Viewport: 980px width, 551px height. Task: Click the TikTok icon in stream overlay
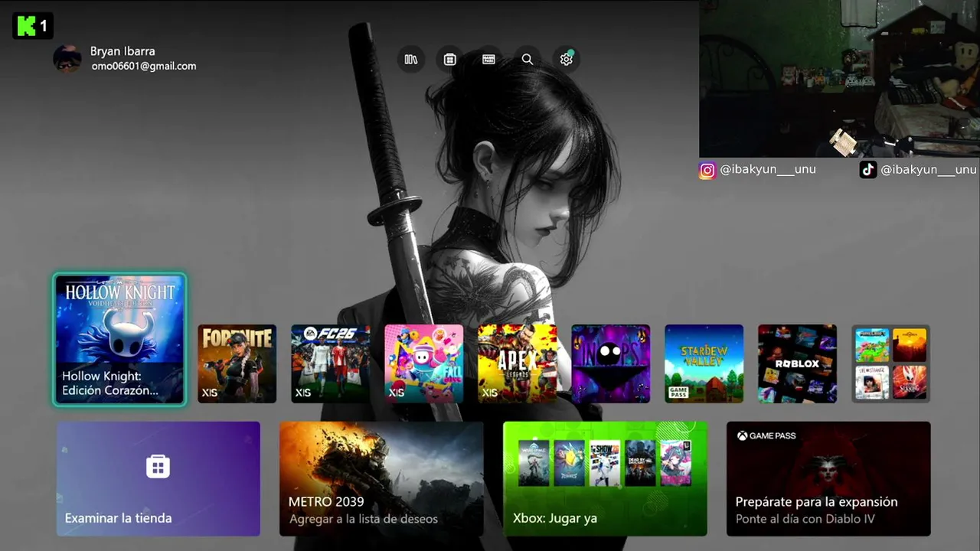pos(868,170)
